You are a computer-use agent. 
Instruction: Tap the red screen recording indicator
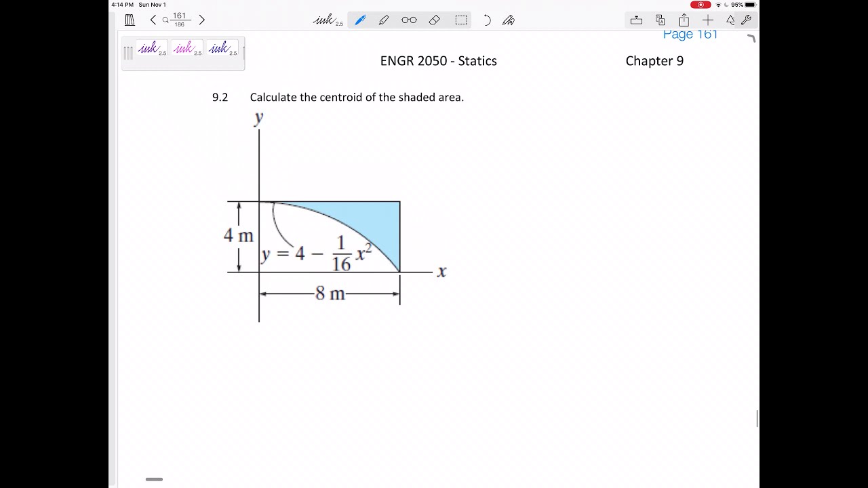click(x=701, y=5)
